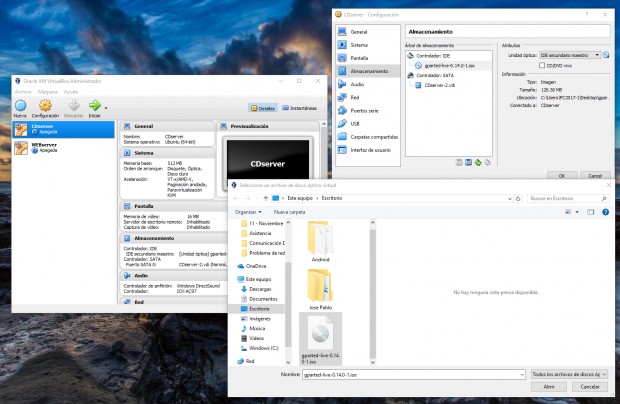Image resolution: width=620 pixels, height=404 pixels.
Task: Open the file type filter dropdown
Action: point(569,374)
